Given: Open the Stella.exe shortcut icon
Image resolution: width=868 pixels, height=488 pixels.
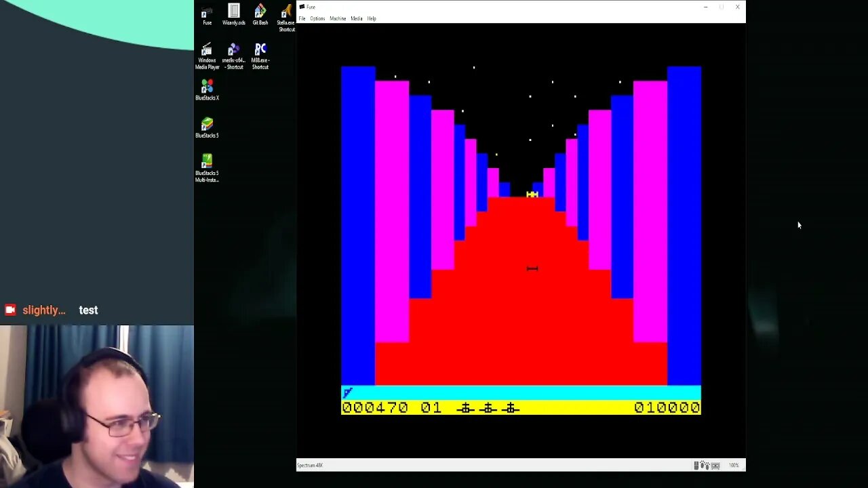Looking at the screenshot, I should pos(285,18).
